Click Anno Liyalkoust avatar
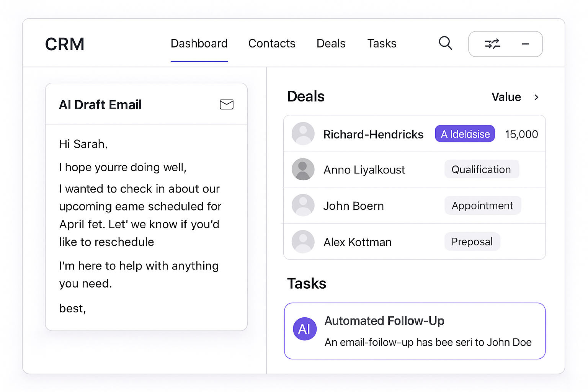Image resolution: width=588 pixels, height=392 pixels. point(303,169)
